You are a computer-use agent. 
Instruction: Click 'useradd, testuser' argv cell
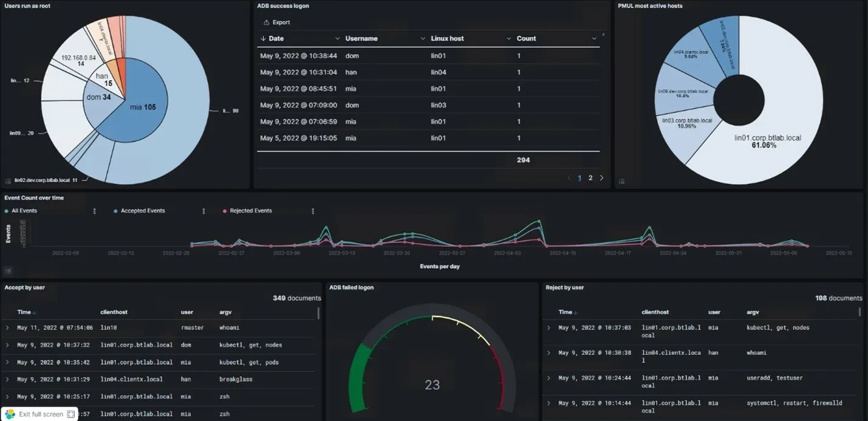[x=774, y=378]
